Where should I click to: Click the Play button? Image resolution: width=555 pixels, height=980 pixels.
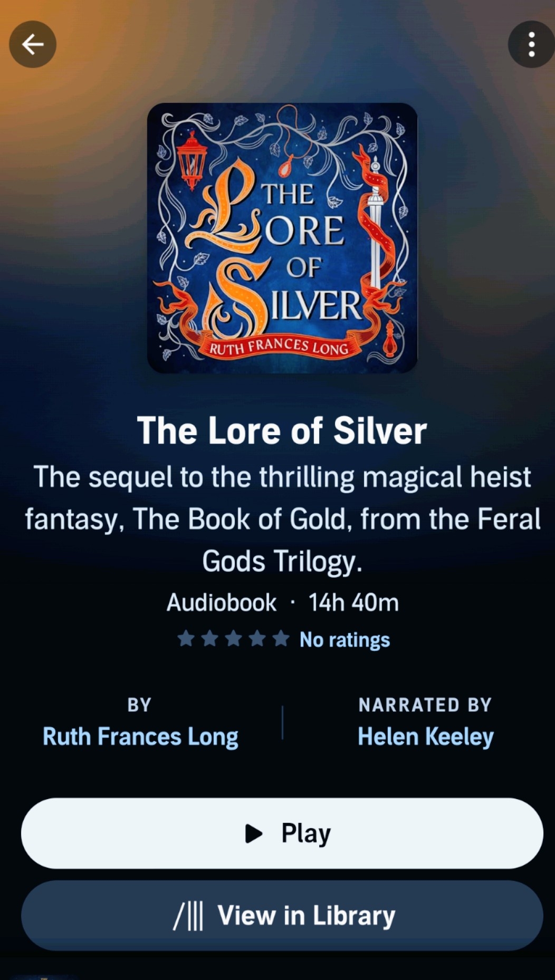coord(282,833)
